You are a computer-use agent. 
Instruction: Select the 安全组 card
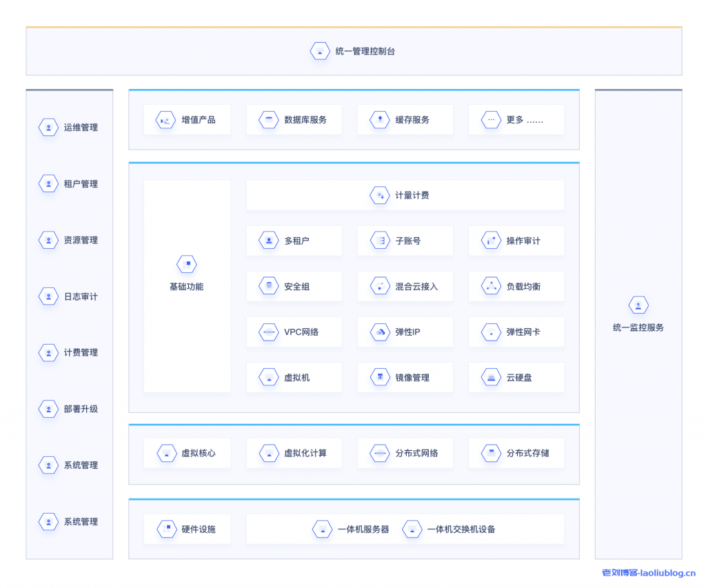click(294, 286)
